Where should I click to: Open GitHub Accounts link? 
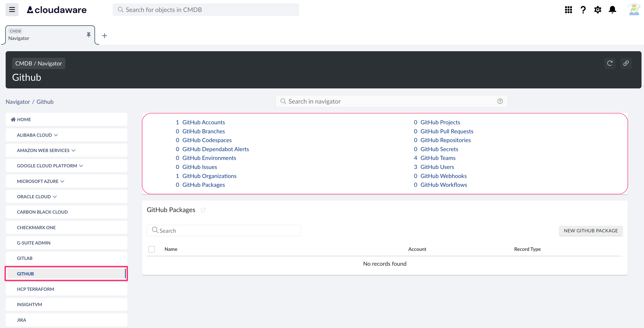click(x=203, y=122)
